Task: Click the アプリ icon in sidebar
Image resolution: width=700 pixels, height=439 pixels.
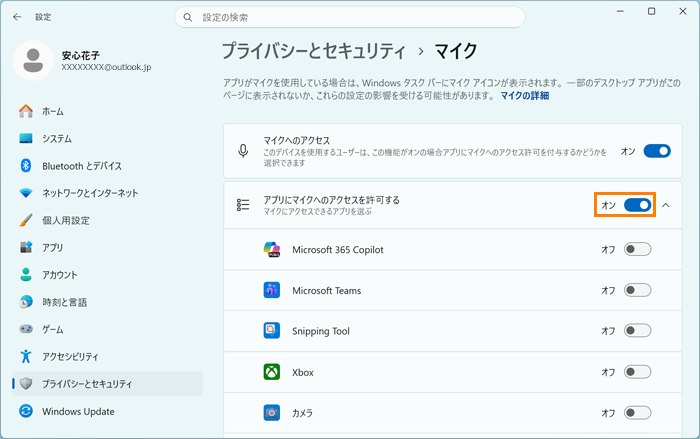Action: (x=26, y=247)
